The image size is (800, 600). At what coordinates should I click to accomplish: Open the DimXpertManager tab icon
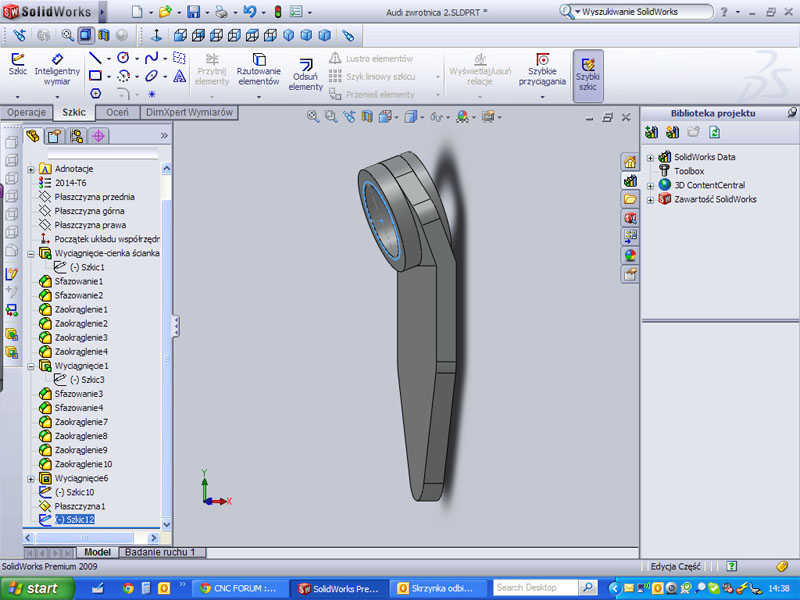point(98,136)
